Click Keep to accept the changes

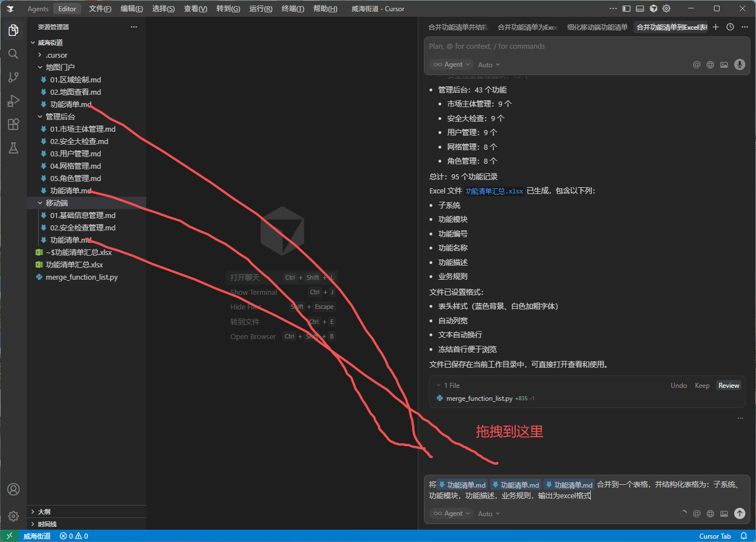coord(702,386)
